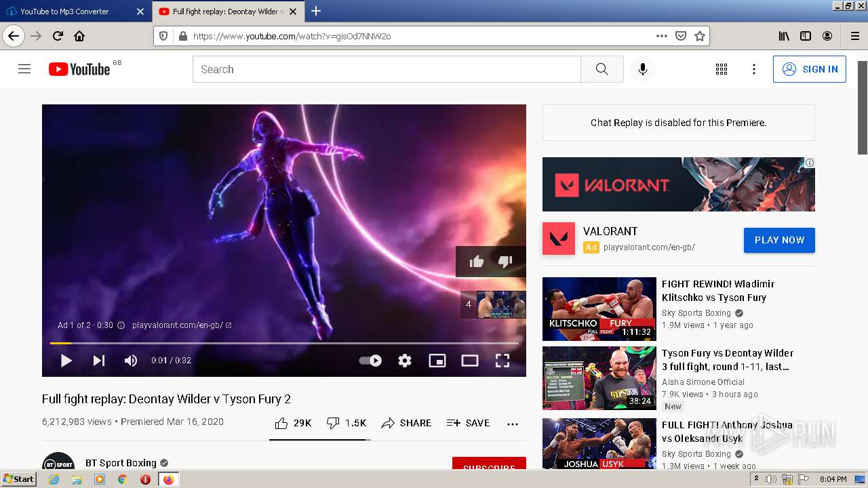Screen dimensions: 868x488
Task: Show site security padlock info
Action: [182, 36]
